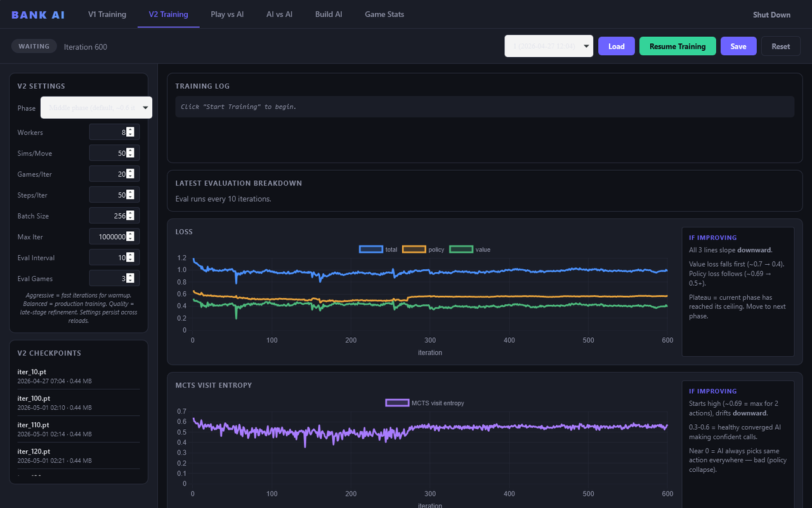Adjust the Workers stepper arrows
812x508 pixels.
(130, 132)
